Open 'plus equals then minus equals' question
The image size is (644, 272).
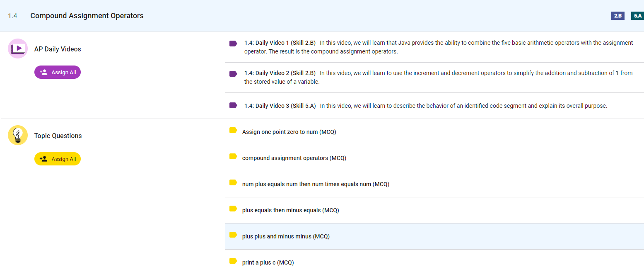290,210
